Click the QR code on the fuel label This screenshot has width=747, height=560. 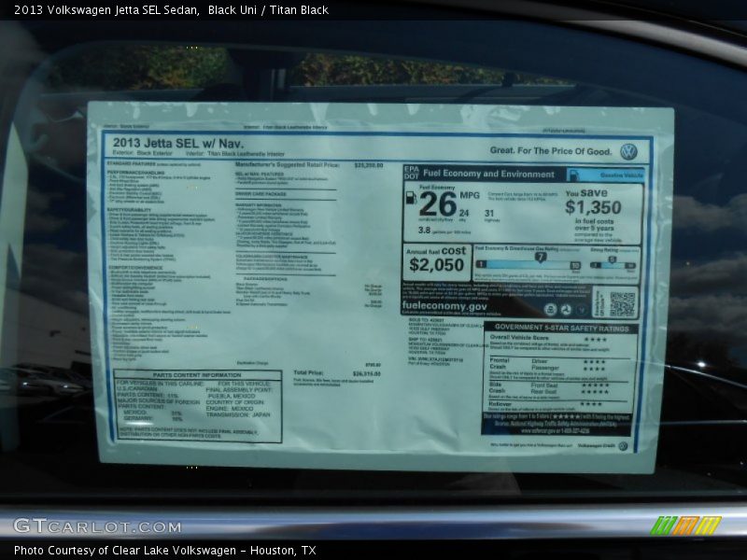623,304
